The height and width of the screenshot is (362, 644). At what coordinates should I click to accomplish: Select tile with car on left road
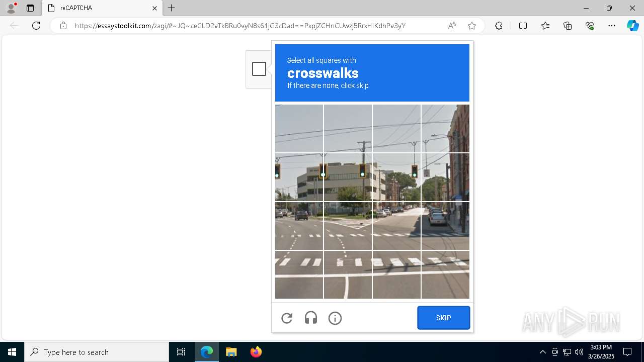click(299, 226)
